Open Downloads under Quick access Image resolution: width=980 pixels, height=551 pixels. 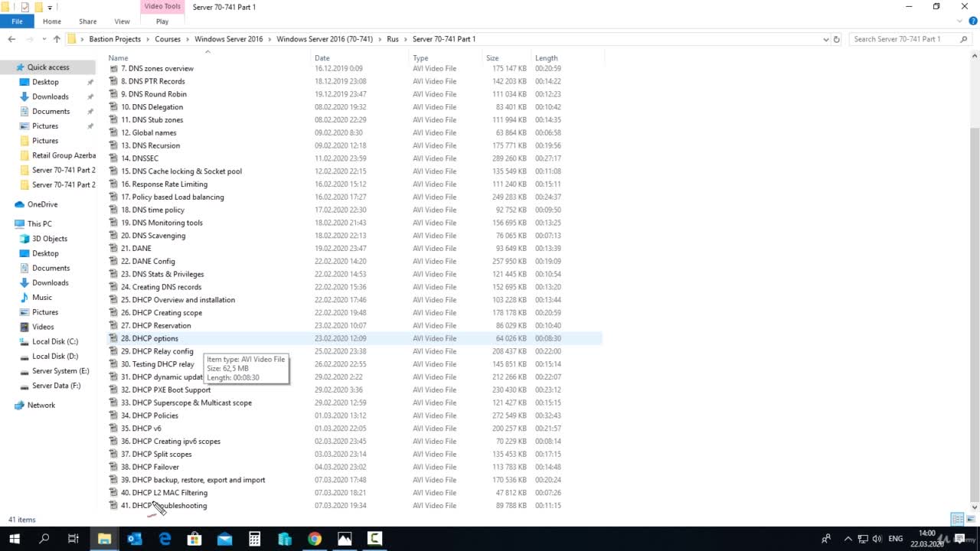pyautogui.click(x=50, y=96)
